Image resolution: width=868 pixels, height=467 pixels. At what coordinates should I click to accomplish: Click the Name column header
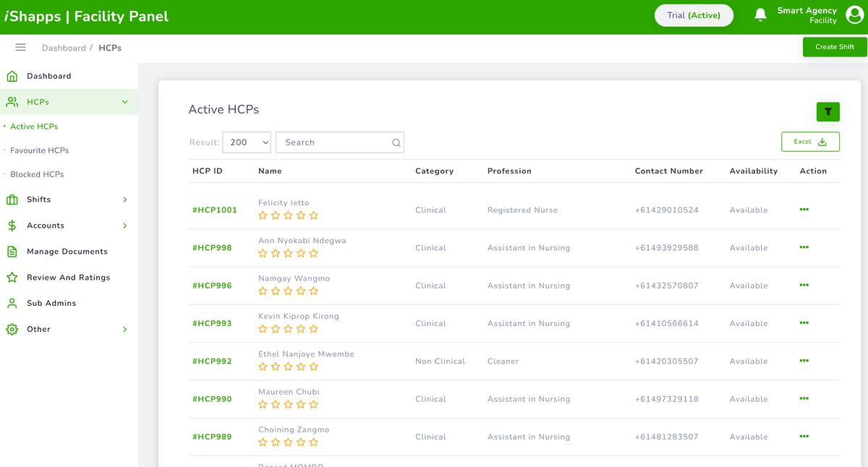270,171
